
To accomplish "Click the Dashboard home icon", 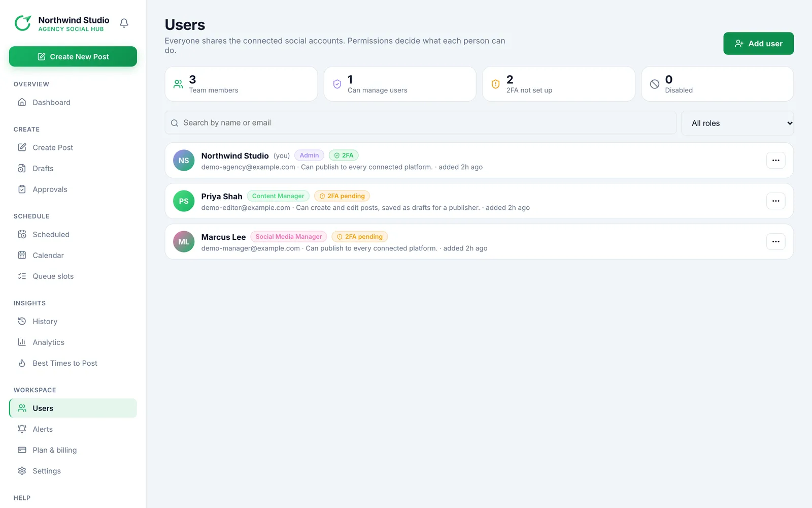I will click(x=22, y=102).
